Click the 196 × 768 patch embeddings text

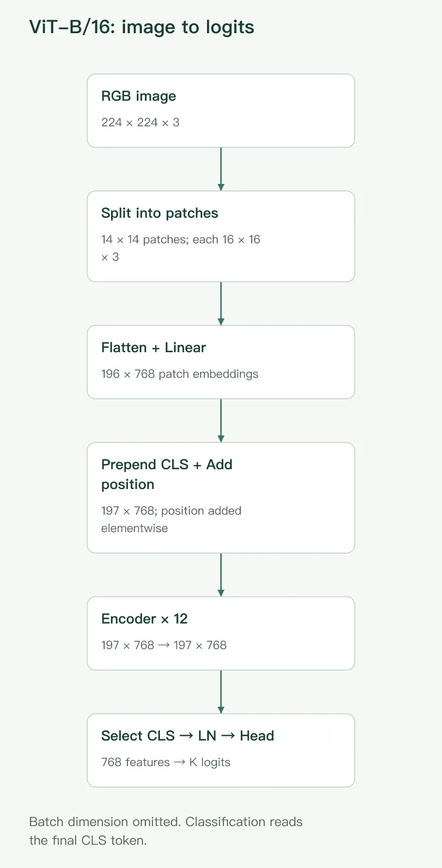[x=180, y=374]
